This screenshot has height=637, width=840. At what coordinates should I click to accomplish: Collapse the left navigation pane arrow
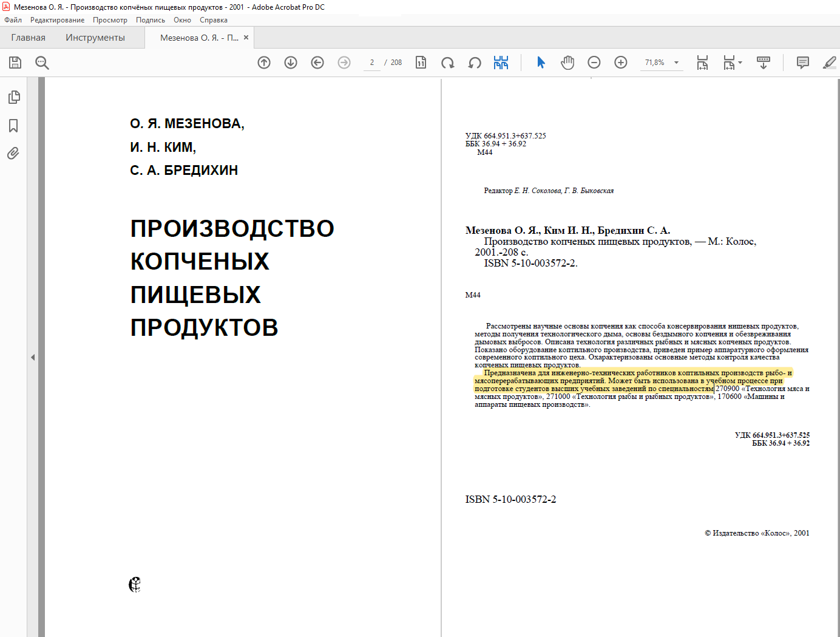pyautogui.click(x=33, y=357)
